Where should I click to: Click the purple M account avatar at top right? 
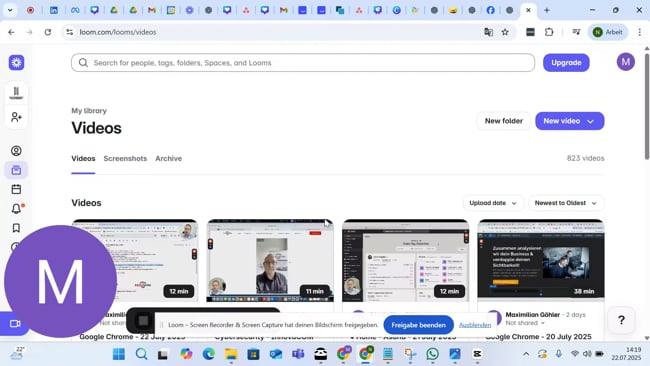pyautogui.click(x=626, y=62)
